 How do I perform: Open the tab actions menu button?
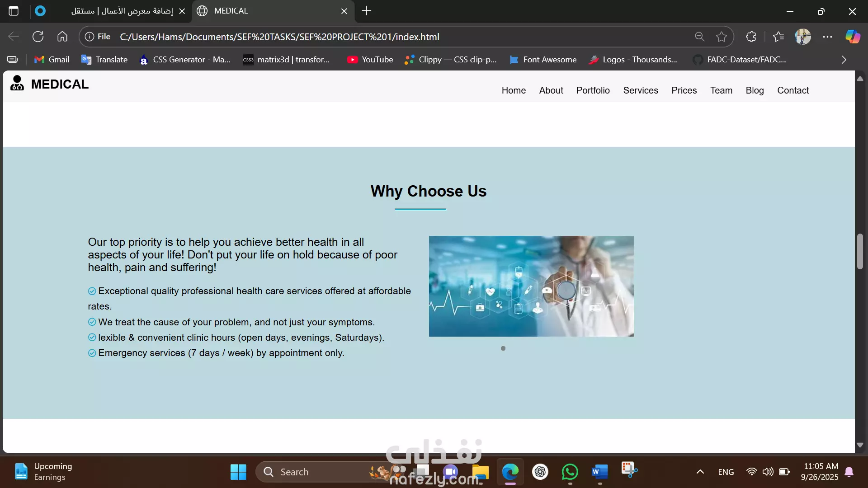pos(14,11)
